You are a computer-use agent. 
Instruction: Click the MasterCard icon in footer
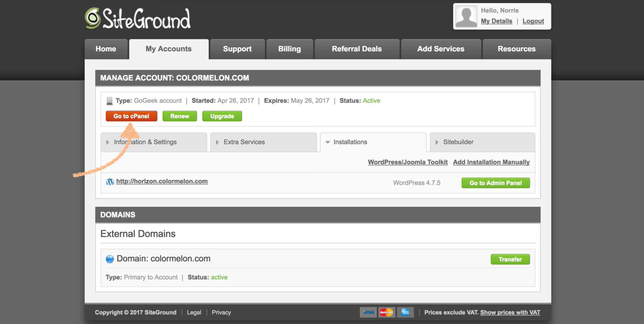coord(386,312)
